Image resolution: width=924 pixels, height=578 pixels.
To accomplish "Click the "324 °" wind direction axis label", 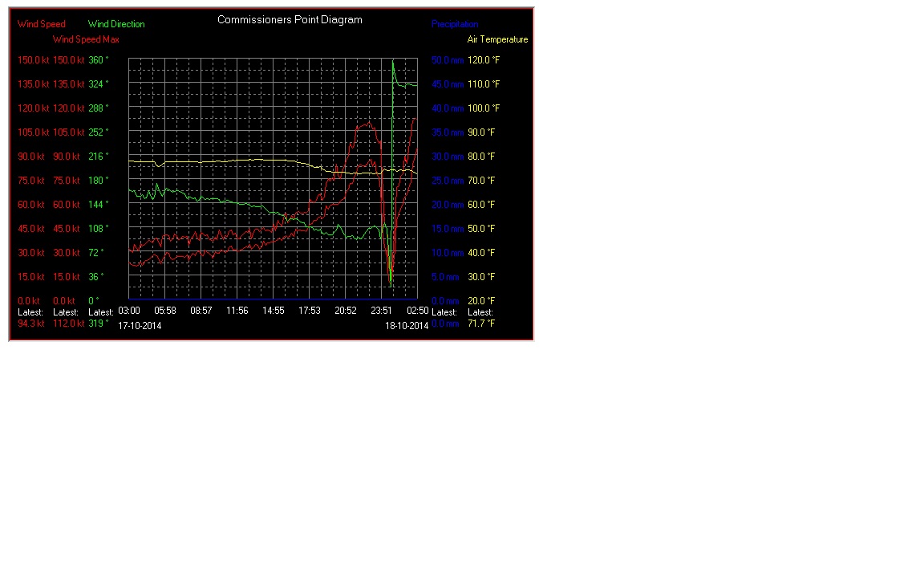I will [x=99, y=84].
